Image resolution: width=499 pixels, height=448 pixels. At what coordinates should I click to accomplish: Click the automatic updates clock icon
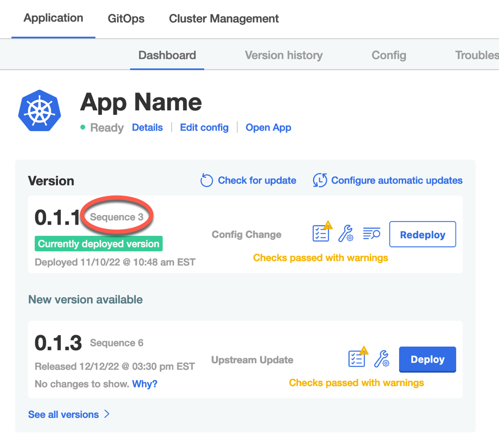tap(320, 181)
